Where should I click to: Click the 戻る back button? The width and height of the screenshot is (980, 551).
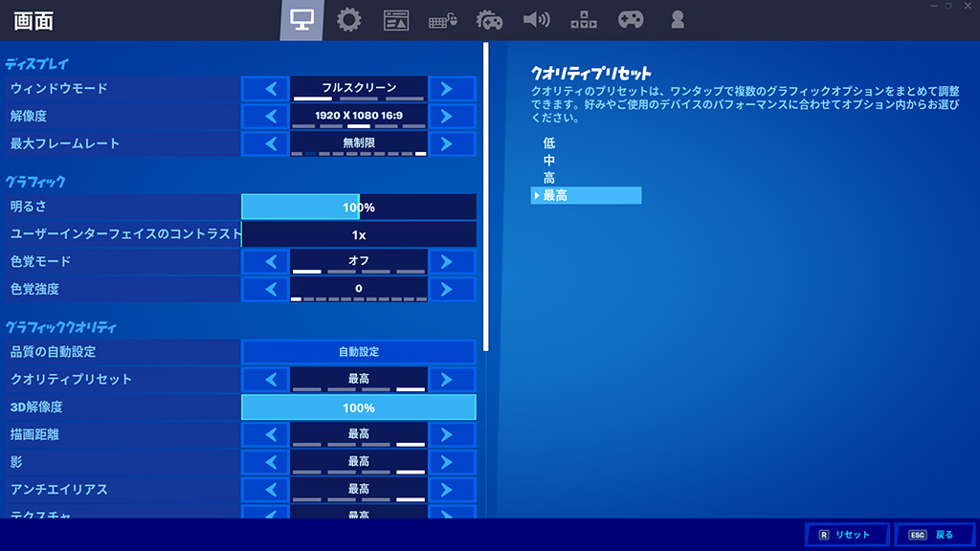(x=934, y=535)
